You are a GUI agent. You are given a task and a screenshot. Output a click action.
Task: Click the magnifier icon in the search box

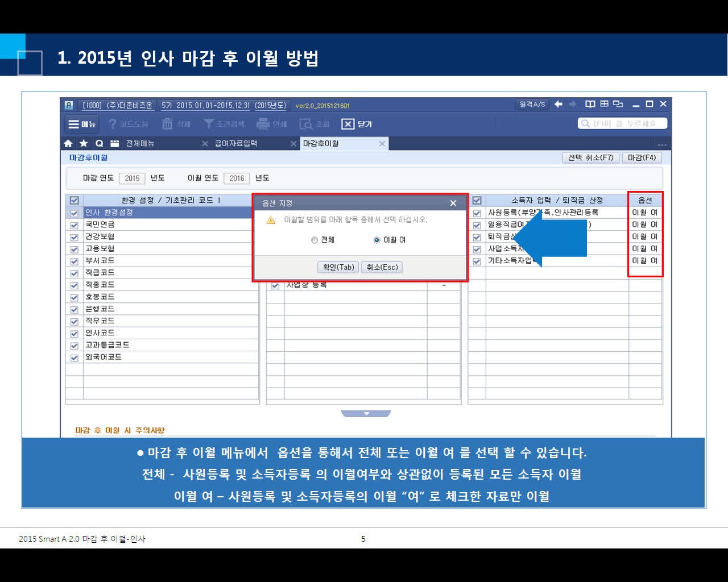pos(585,123)
